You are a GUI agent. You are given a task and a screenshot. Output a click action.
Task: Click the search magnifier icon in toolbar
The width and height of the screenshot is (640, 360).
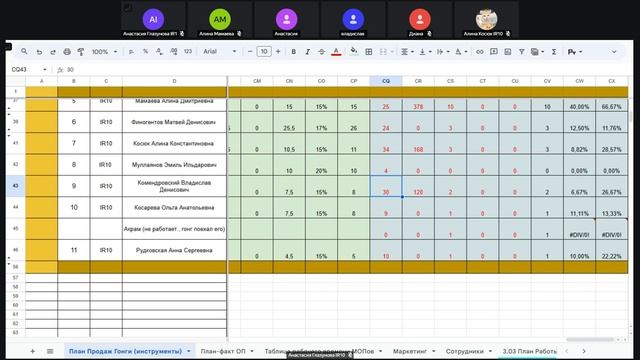(x=24, y=52)
